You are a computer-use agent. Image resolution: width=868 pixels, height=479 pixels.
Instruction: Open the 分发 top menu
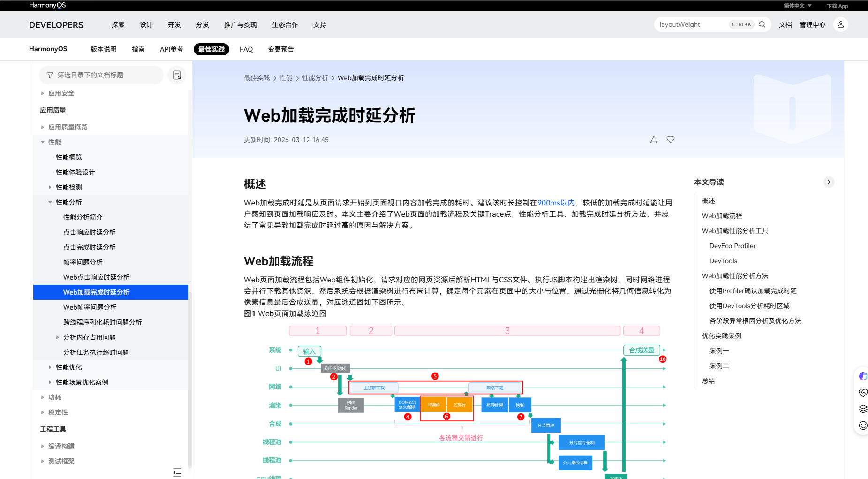pos(203,25)
